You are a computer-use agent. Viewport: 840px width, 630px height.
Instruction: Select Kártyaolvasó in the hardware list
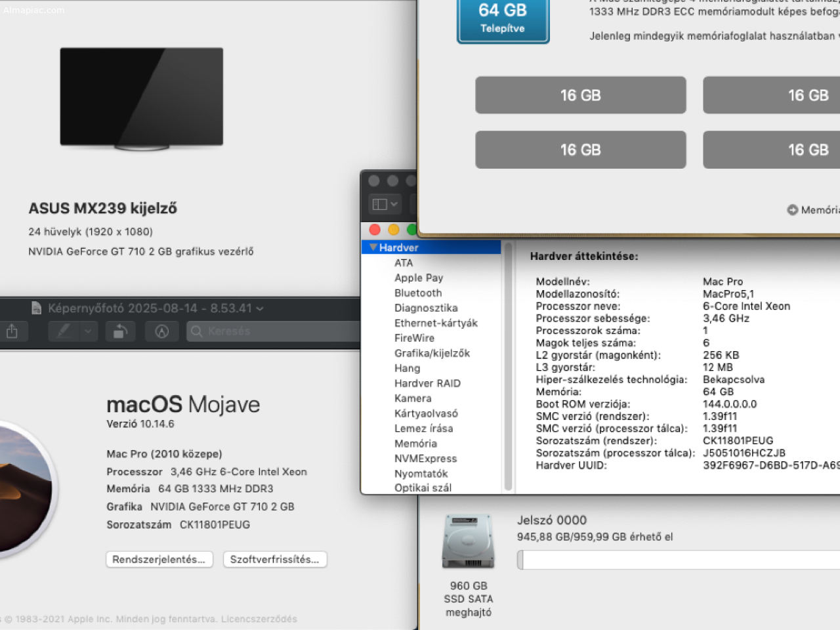(426, 413)
